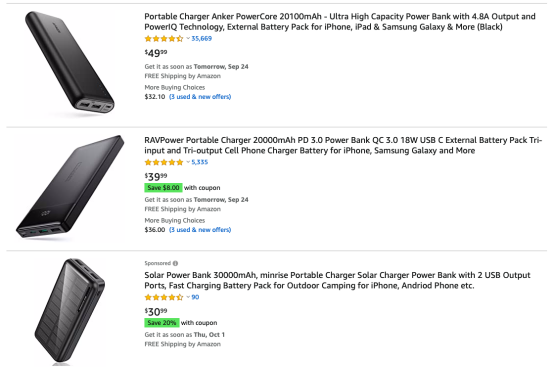Open the 35,669 ratings link
Viewport: 553px width, 368px height.
(x=201, y=38)
